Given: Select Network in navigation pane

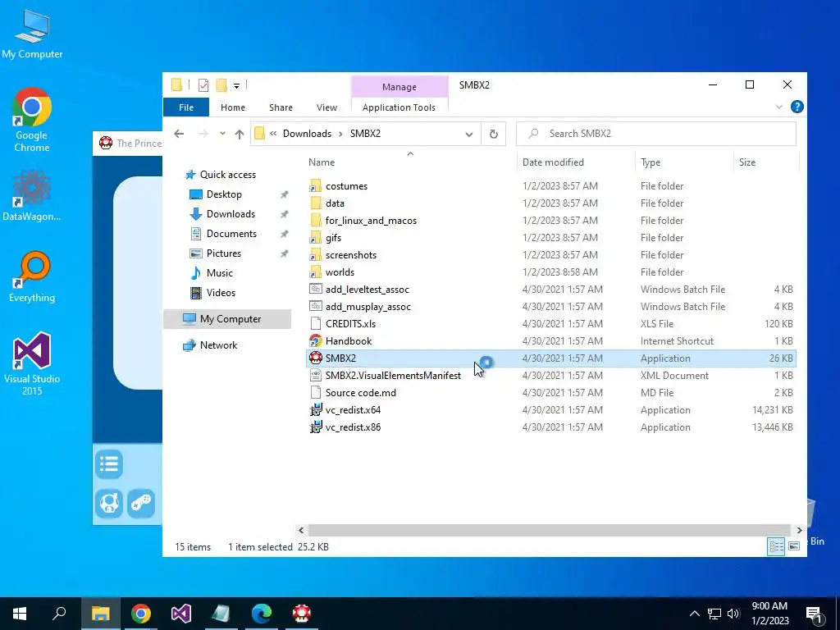Looking at the screenshot, I should (x=218, y=345).
